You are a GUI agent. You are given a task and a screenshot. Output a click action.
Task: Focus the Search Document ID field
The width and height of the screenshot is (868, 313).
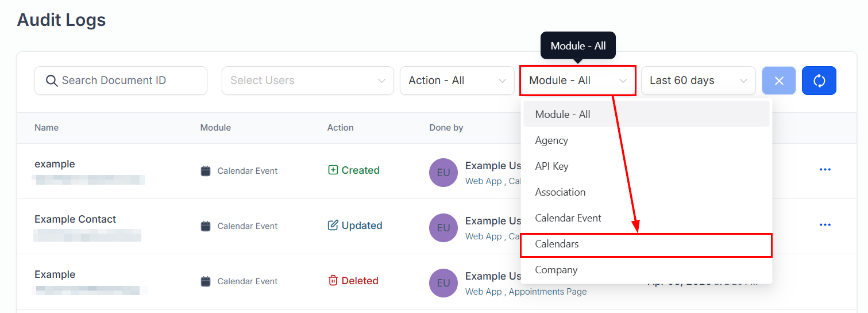(121, 81)
